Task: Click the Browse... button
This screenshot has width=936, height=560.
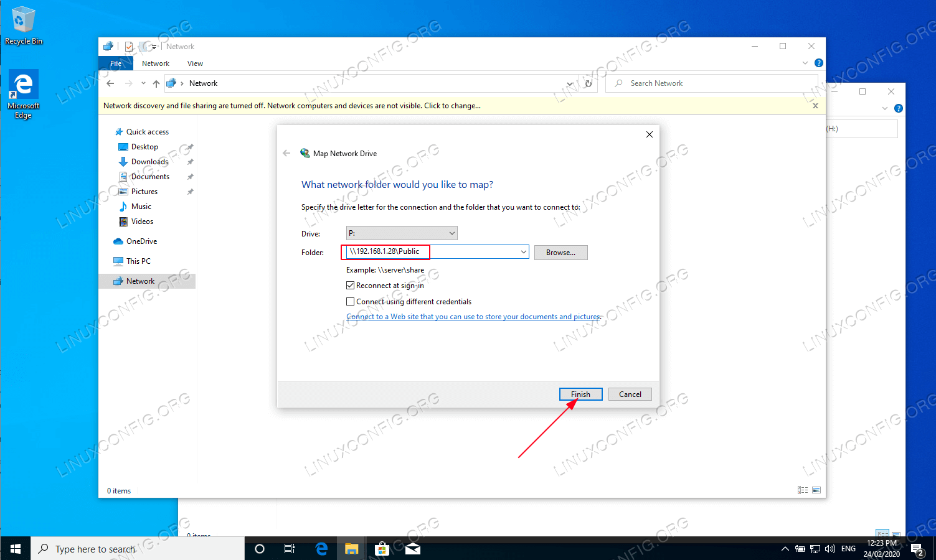Action: (x=560, y=253)
